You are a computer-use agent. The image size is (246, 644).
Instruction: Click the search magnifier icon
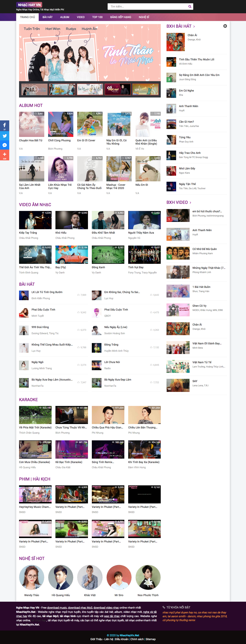pos(190,7)
